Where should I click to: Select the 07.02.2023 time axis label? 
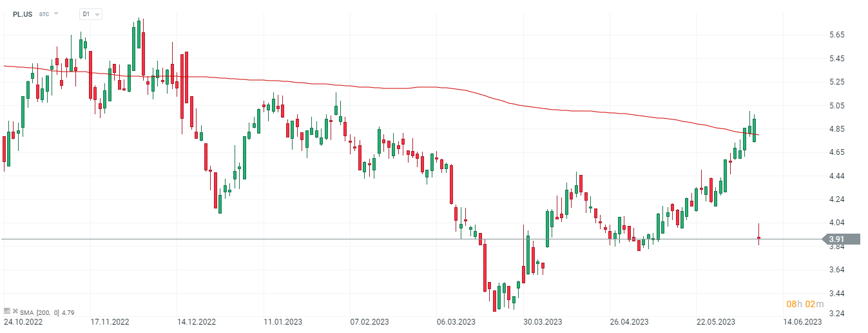[370, 321]
